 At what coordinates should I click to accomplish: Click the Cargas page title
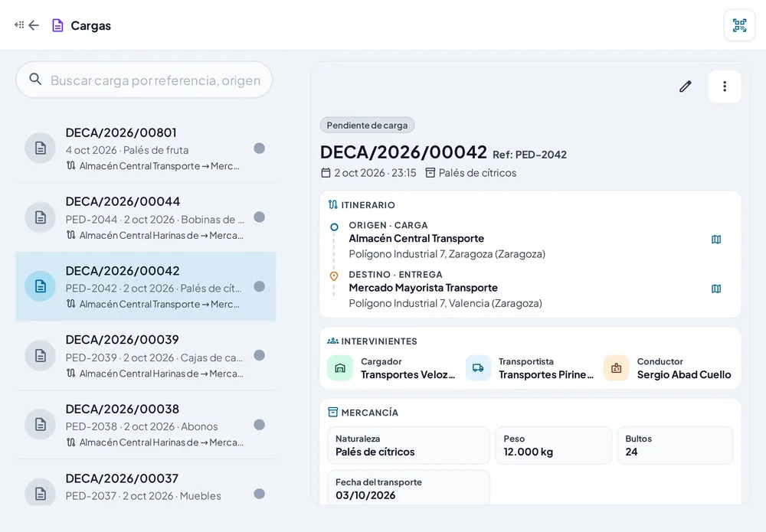coord(91,25)
